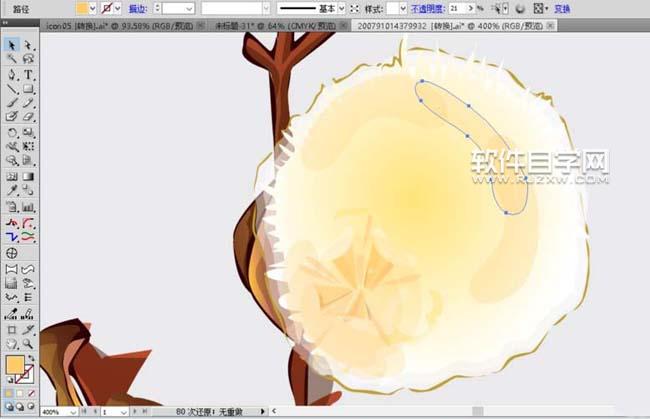Switch to Draw Inside mode

click(31, 407)
